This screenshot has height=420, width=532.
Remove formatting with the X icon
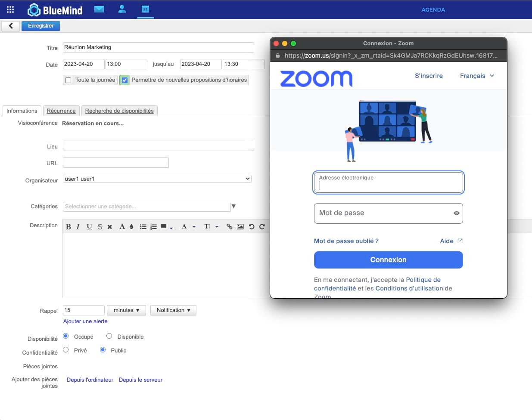coord(110,227)
